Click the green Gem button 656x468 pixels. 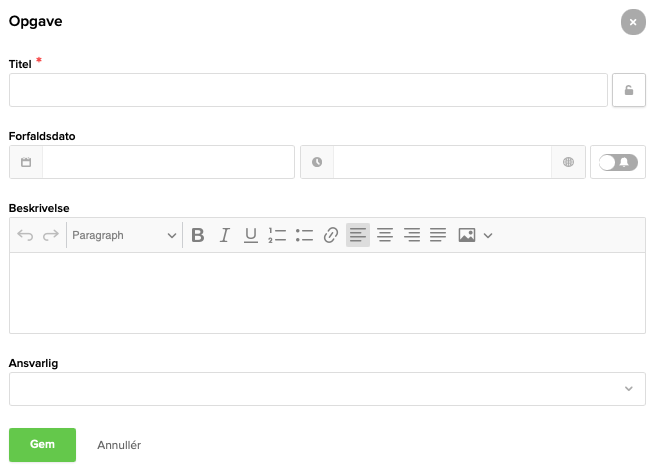pyautogui.click(x=42, y=445)
